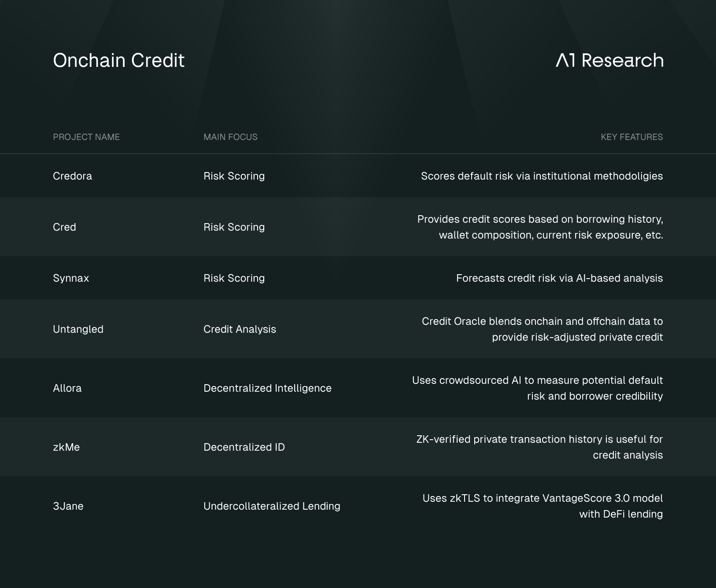Click the A1 Research logo

(x=609, y=60)
